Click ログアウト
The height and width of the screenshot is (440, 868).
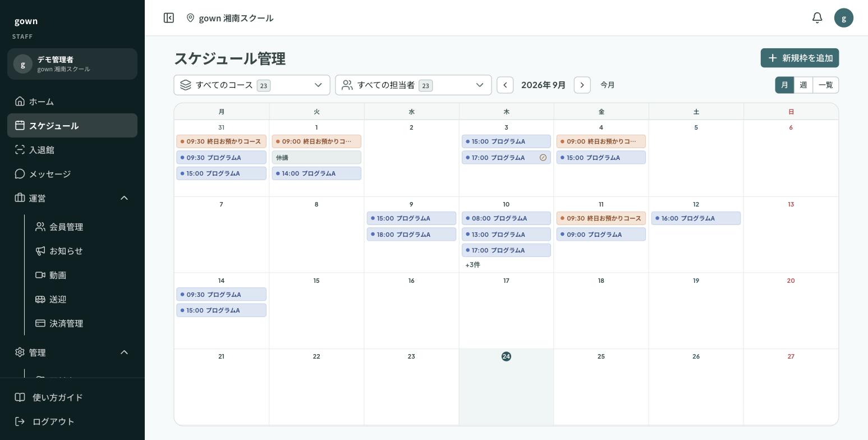72,421
